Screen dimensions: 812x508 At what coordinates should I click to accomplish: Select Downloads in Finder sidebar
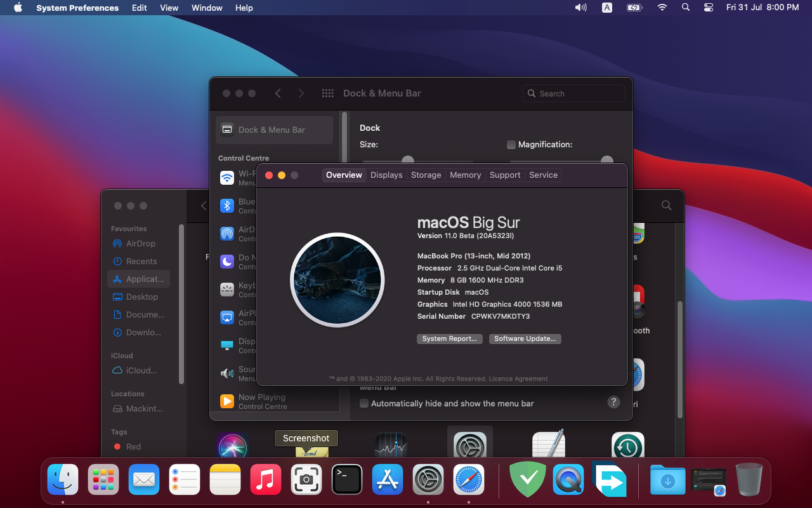139,333
